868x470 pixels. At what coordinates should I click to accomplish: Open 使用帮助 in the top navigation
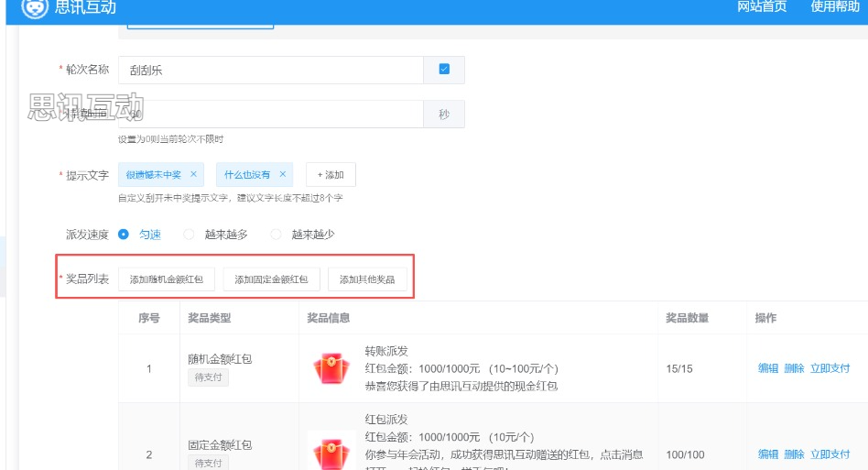point(834,7)
